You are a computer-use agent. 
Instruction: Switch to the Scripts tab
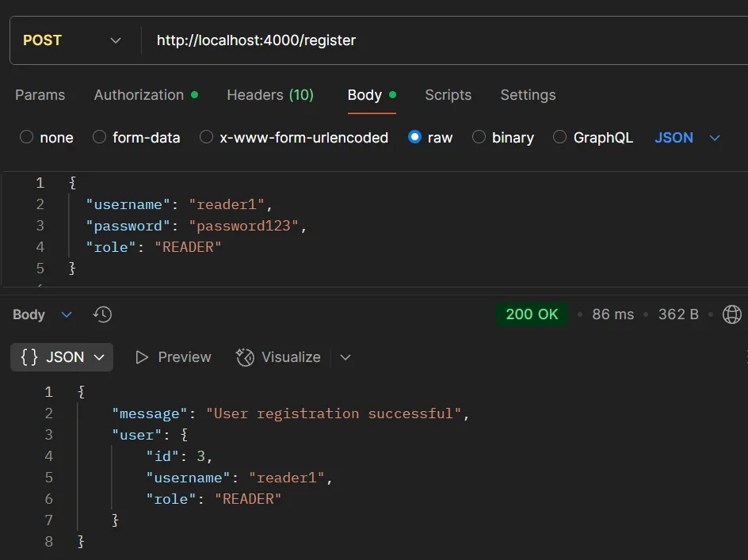[448, 94]
